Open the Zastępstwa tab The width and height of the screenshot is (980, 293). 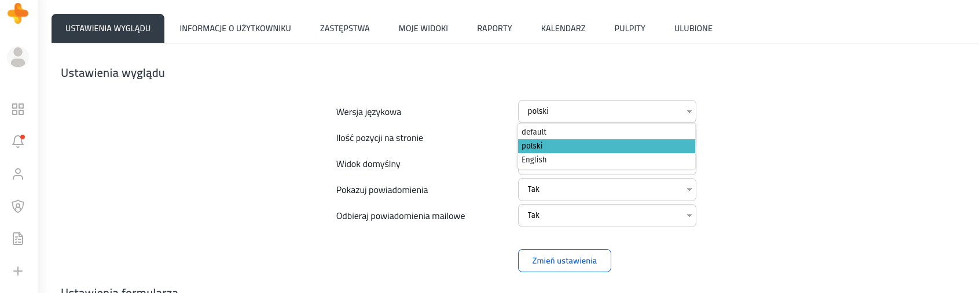[x=344, y=28]
